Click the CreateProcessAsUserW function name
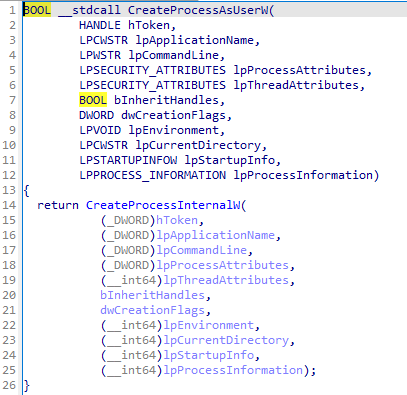 click(x=198, y=10)
